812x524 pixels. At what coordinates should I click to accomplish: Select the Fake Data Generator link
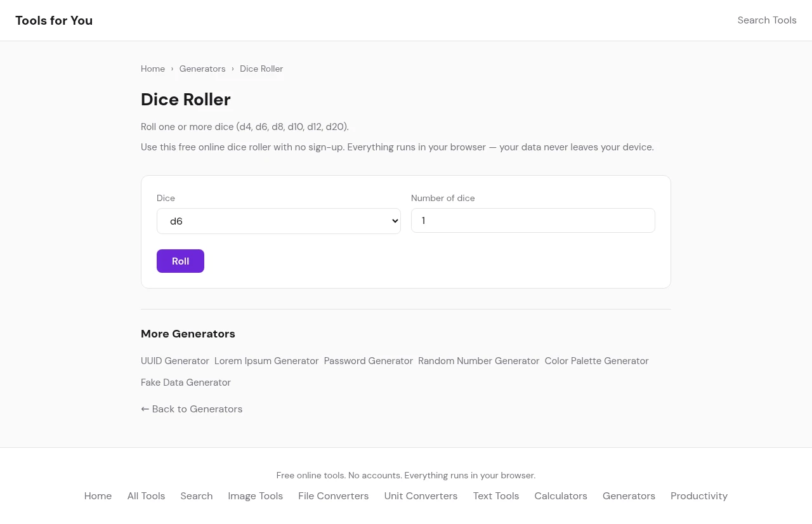[186, 383]
